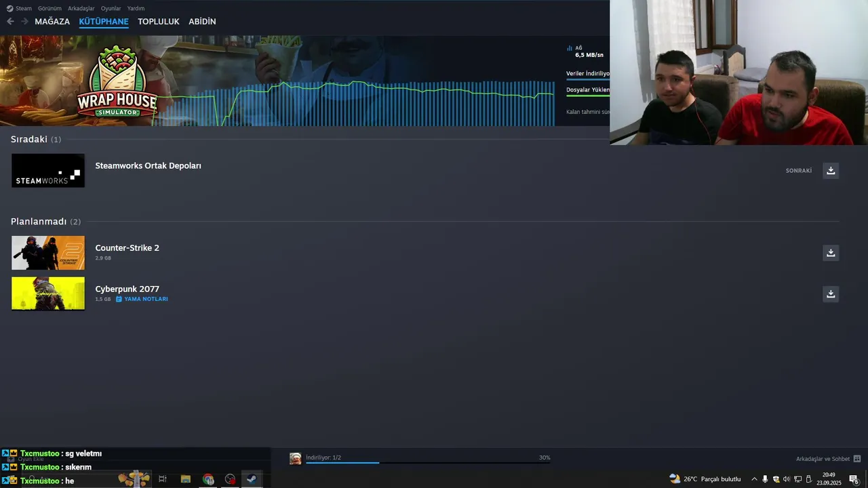Open the ABİDİN profile tab

point(202,22)
